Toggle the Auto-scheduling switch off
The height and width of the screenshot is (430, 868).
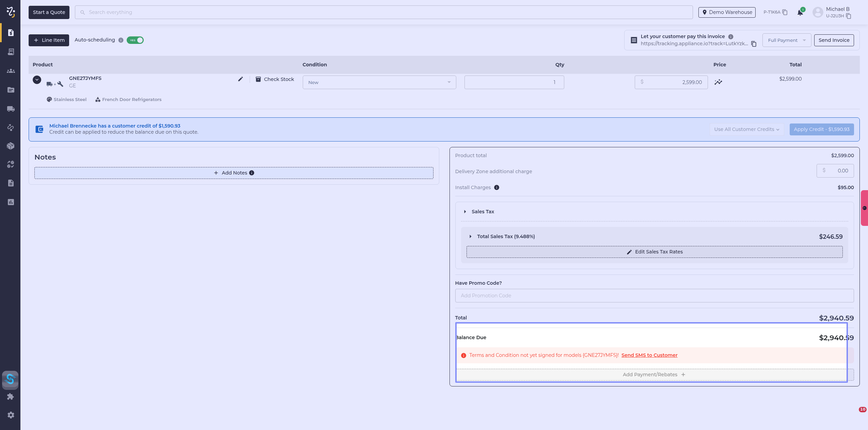135,40
